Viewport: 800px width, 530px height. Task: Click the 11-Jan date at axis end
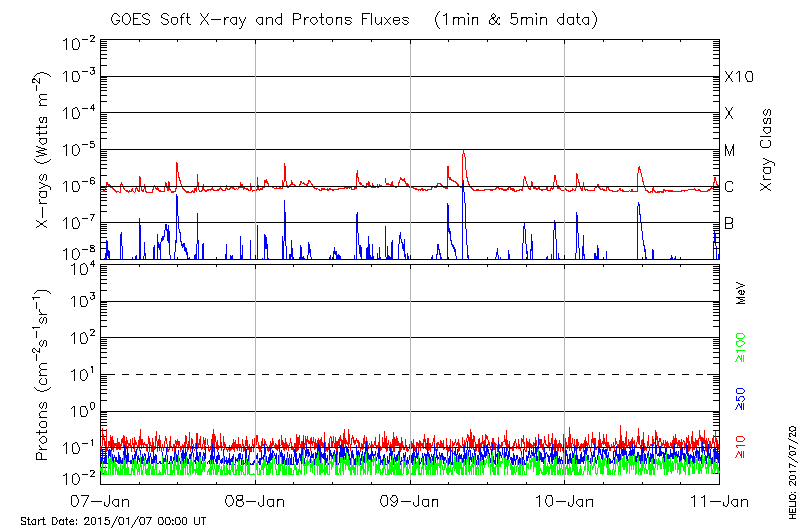click(720, 501)
